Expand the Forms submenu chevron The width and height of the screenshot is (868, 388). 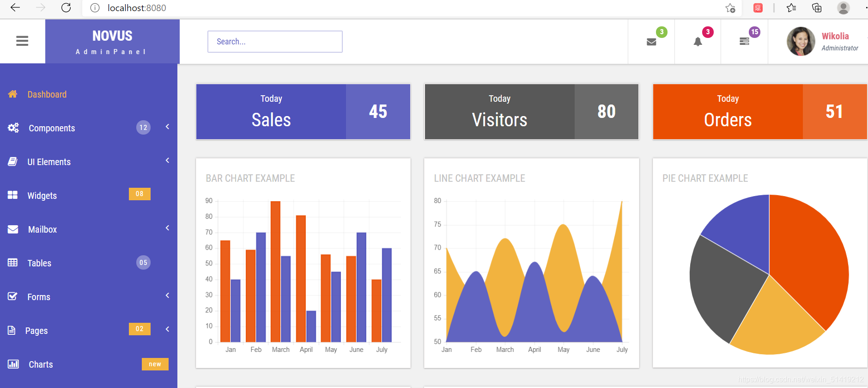[167, 296]
